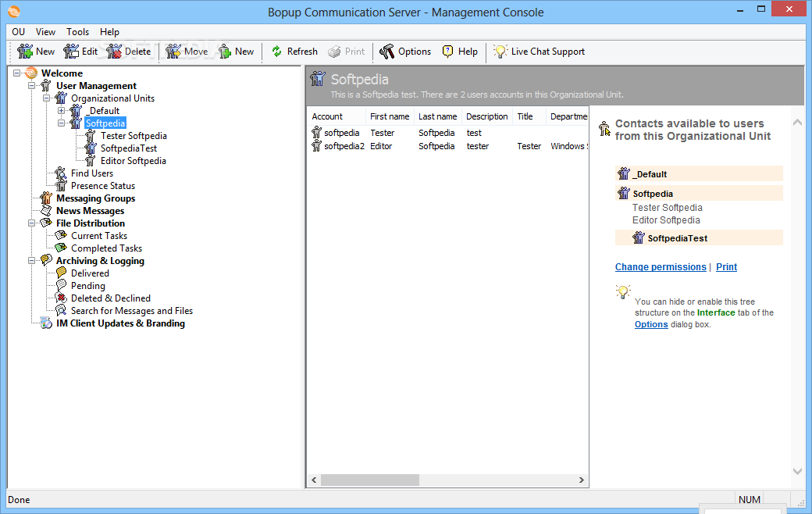This screenshot has height=514, width=812.
Task: Select User Management in the tree
Action: (96, 85)
